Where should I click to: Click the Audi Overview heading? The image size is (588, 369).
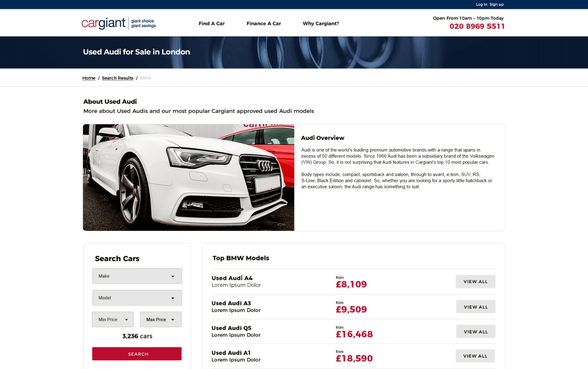[322, 138]
